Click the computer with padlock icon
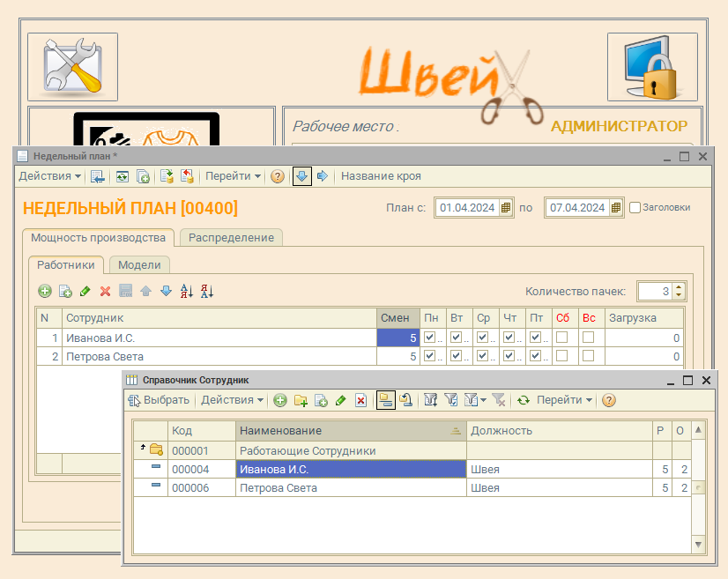Screen dimensions: 728x579 651,66
